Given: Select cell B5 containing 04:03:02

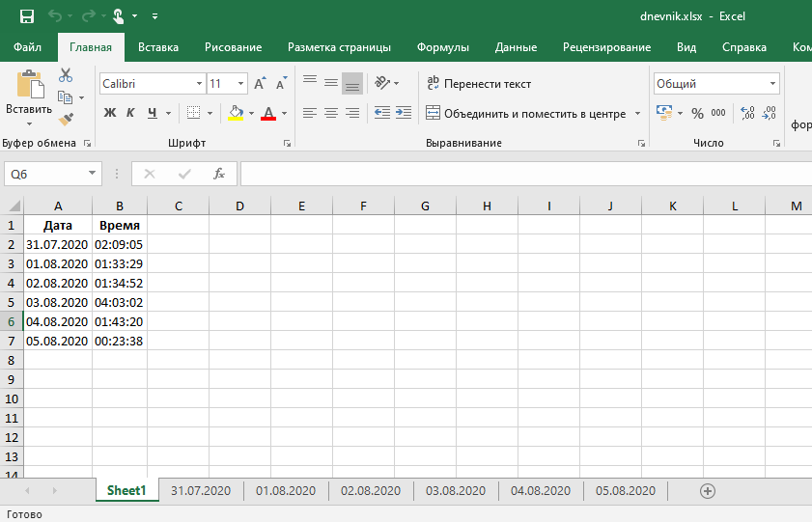Looking at the screenshot, I should [119, 302].
